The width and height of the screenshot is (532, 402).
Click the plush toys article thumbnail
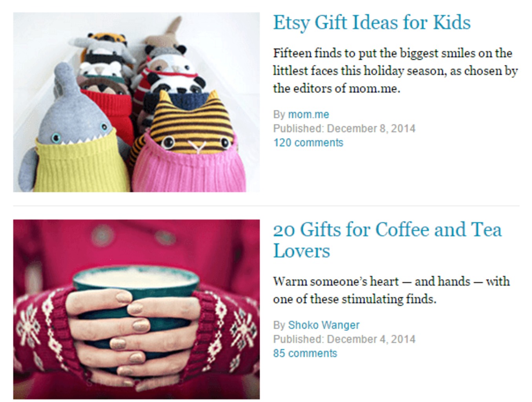tap(137, 102)
